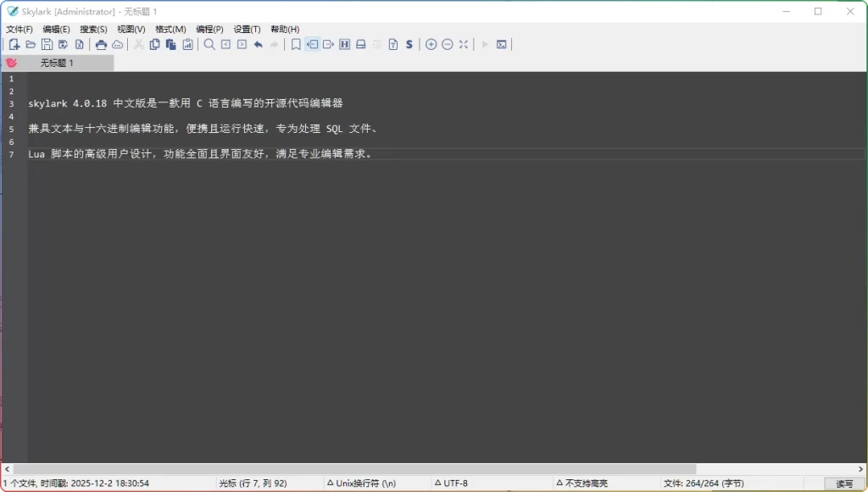Open the 视图(V) view menu
The height and width of the screenshot is (492, 868).
click(x=132, y=28)
